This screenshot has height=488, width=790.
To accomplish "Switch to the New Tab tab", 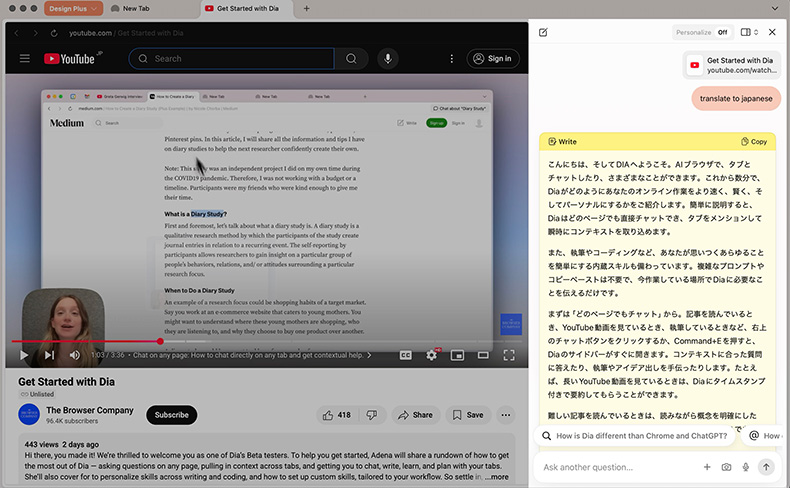I will 130,9.
